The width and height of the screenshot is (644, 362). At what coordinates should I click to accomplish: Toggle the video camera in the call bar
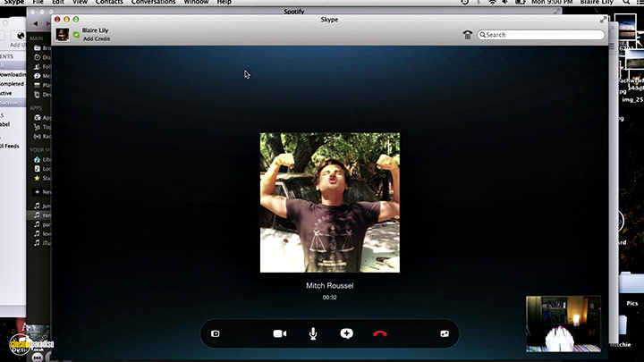(280, 333)
